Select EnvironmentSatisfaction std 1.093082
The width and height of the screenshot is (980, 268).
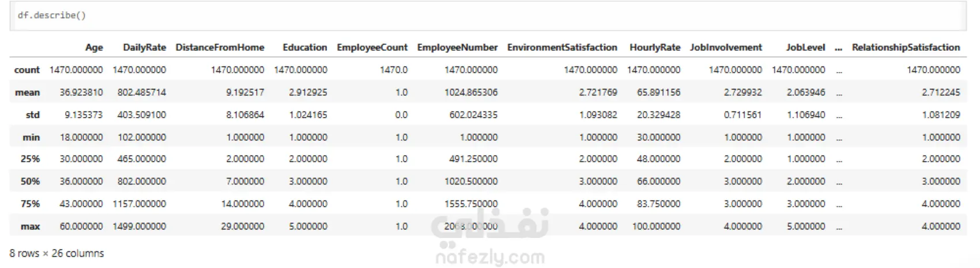(598, 115)
